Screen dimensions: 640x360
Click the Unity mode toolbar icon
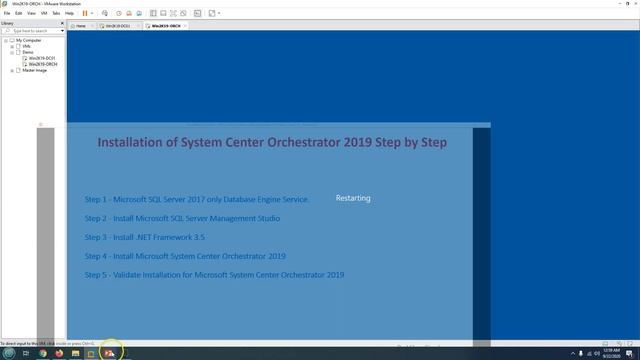[183, 13]
